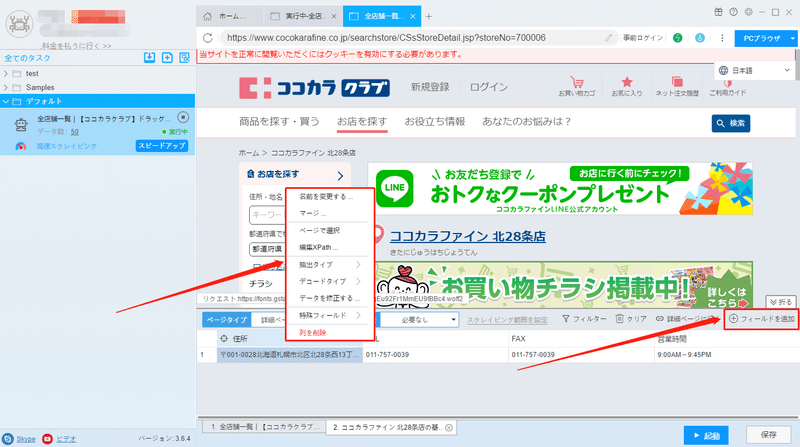The width and height of the screenshot is (800, 447).
Task: Collapse the デフォルト folder
Action: pyautogui.click(x=6, y=102)
